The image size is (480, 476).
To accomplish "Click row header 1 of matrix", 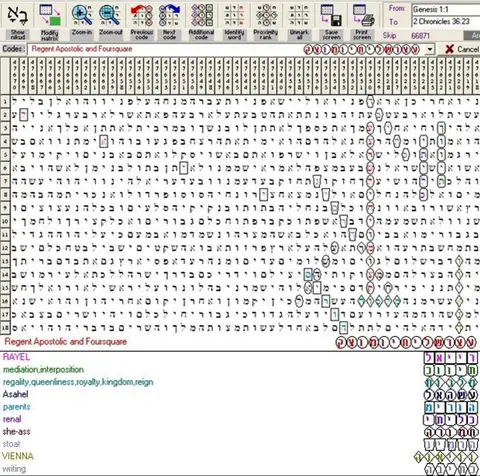I will click(x=5, y=102).
